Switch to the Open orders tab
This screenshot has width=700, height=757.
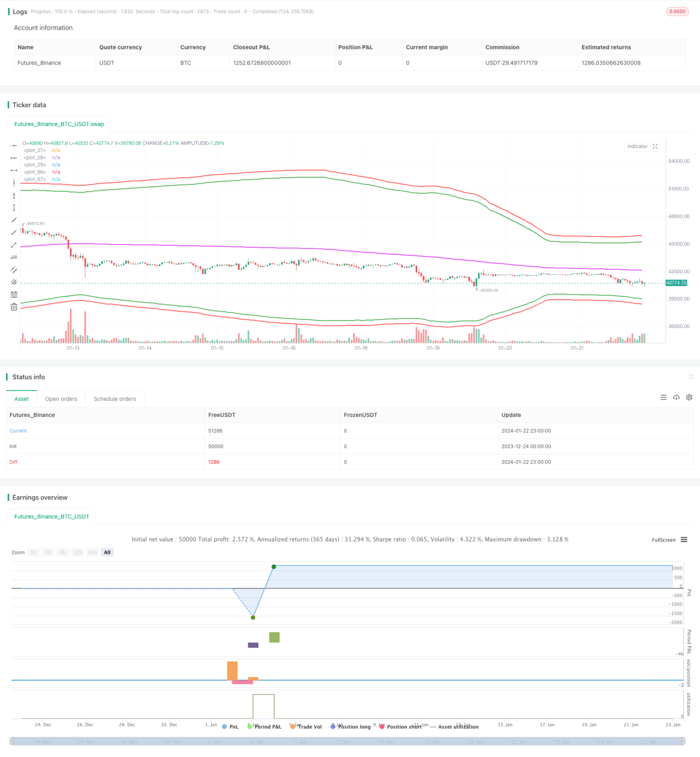pos(61,399)
